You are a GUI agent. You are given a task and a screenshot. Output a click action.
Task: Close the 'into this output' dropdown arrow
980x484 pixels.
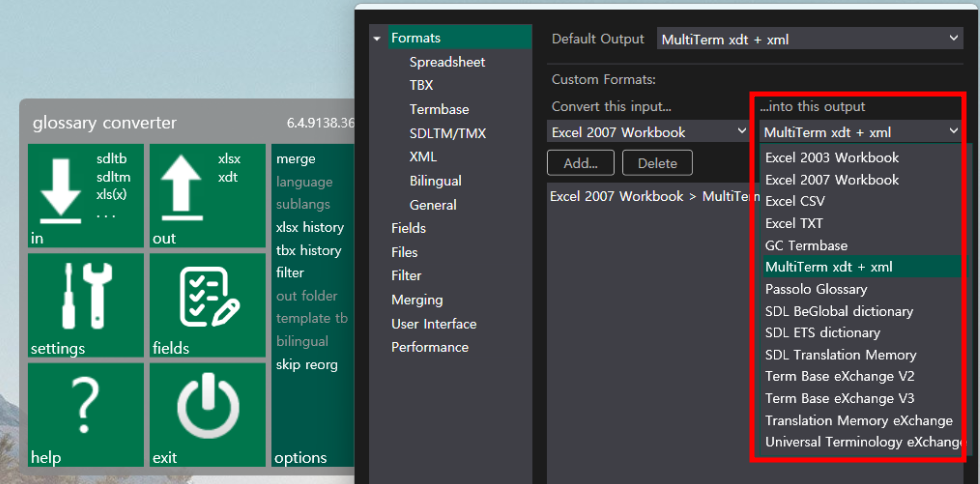coord(953,131)
